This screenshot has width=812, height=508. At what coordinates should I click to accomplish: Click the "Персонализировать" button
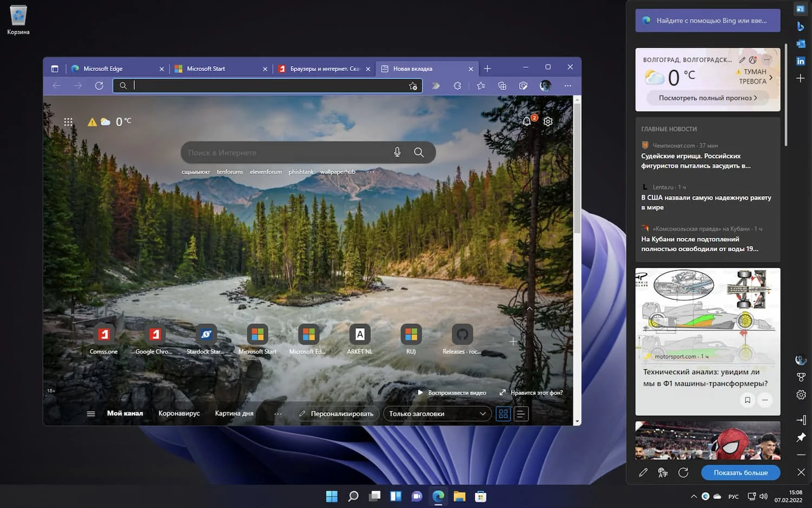[337, 414]
